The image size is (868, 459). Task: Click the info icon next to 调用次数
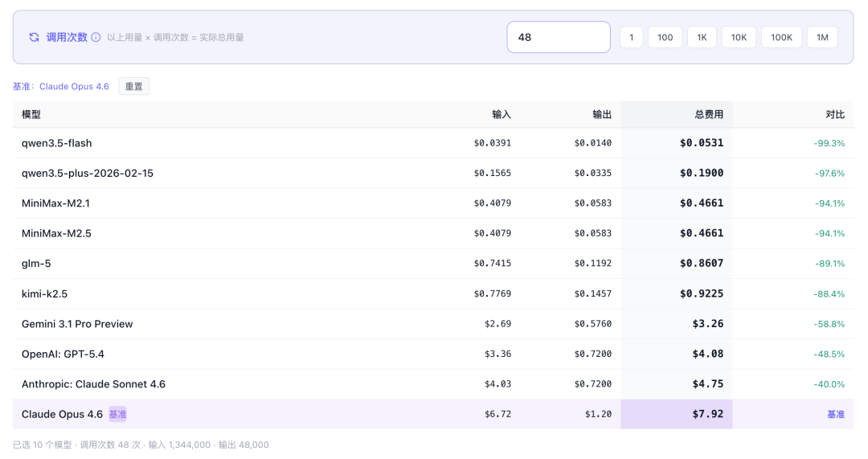(96, 37)
